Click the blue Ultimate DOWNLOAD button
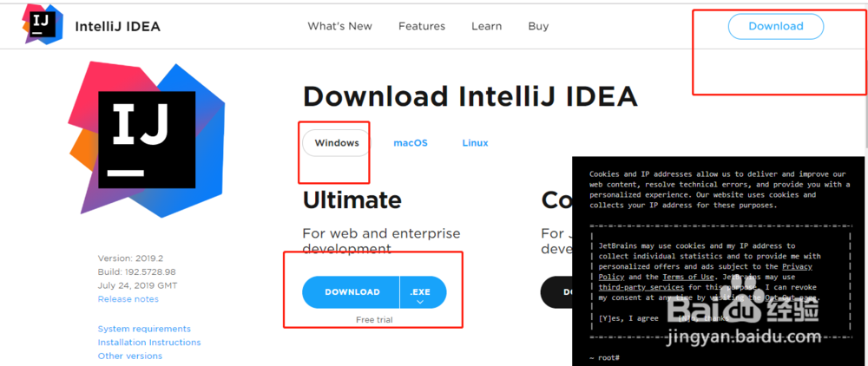This screenshot has width=868, height=366. coord(351,292)
